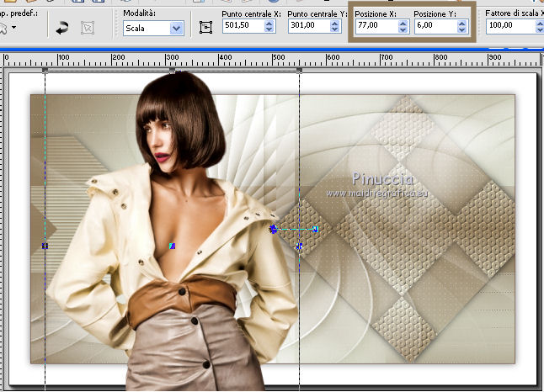Click the rotation handle end square
544x392 pixels.
pyautogui.click(x=315, y=229)
